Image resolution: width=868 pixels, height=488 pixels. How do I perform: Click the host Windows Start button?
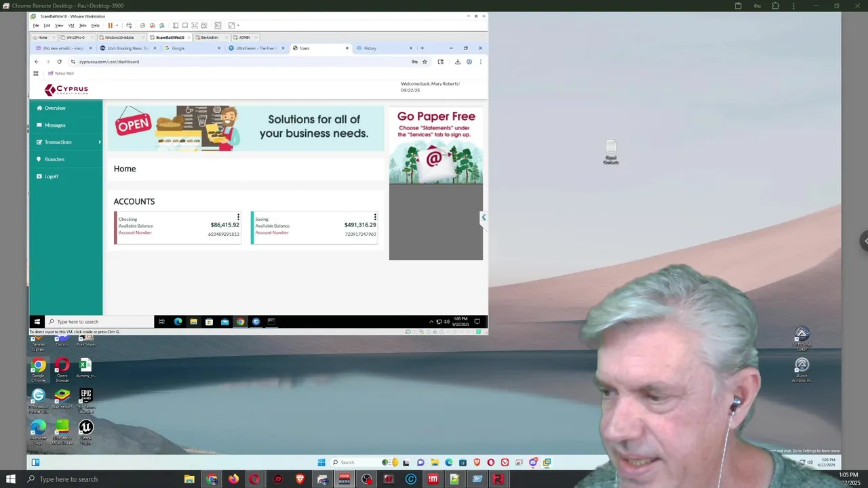coord(11,479)
